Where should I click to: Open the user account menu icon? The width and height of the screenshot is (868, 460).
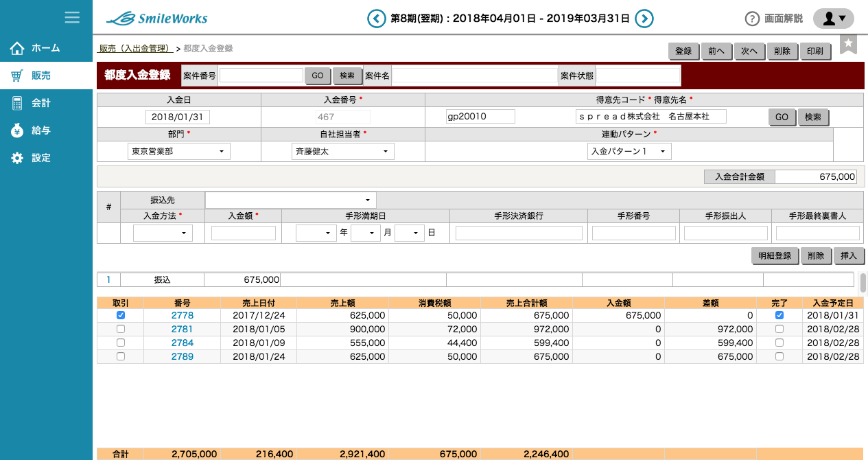(833, 19)
